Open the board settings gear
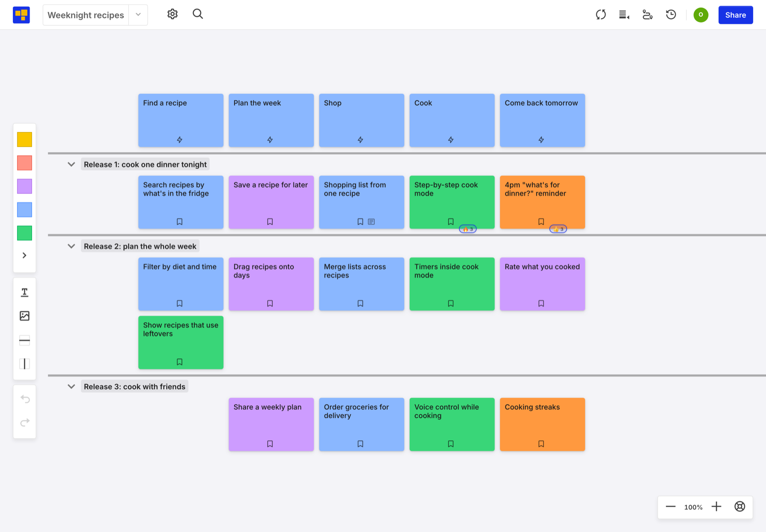The height and width of the screenshot is (532, 766). pos(172,14)
